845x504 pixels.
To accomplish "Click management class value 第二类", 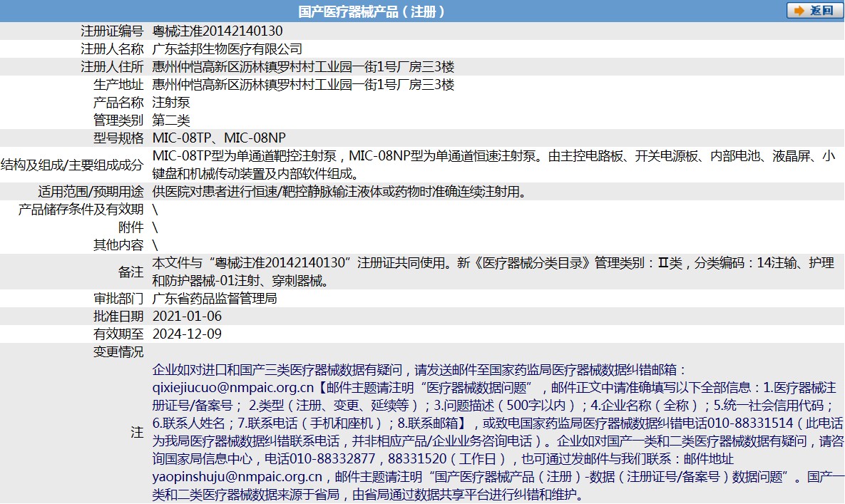I will click(171, 120).
